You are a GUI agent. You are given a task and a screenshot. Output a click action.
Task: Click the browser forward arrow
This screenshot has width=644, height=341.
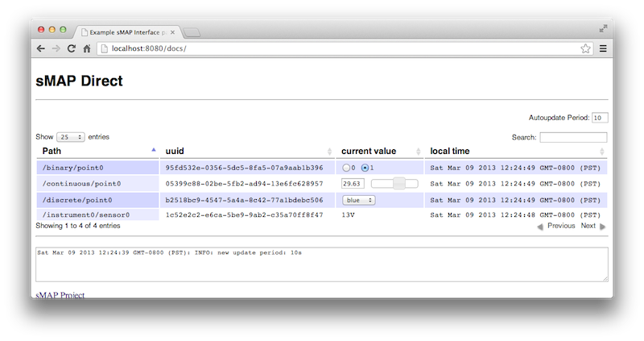coord(56,48)
